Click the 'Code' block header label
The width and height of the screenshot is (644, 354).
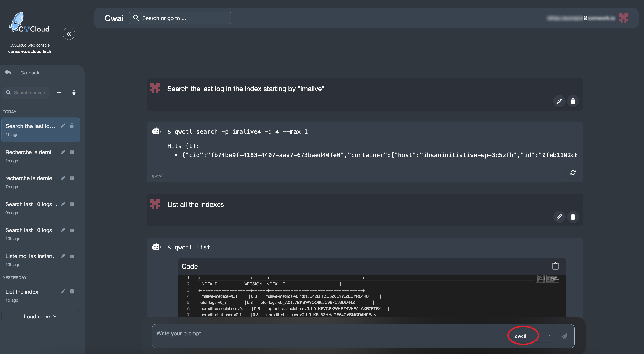click(x=190, y=266)
